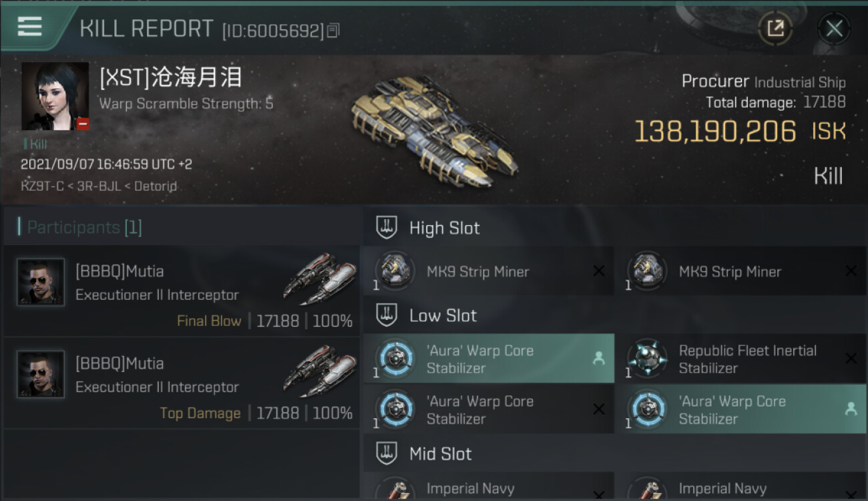Image resolution: width=868 pixels, height=501 pixels.
Task: Open Final Blow participant Mutia entry
Action: 181,291
